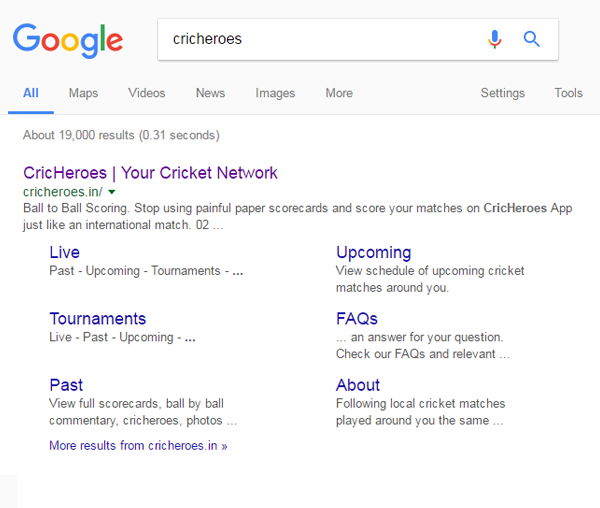Open search Tools

569,93
